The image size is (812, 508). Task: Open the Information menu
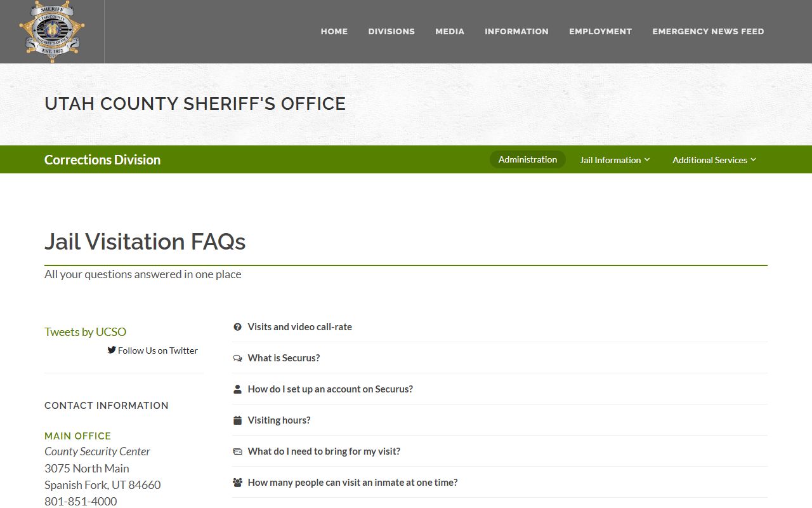[516, 31]
